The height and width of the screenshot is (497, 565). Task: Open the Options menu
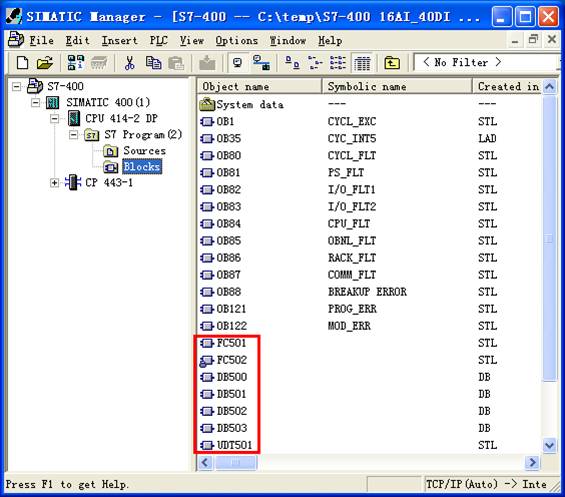[x=236, y=40]
